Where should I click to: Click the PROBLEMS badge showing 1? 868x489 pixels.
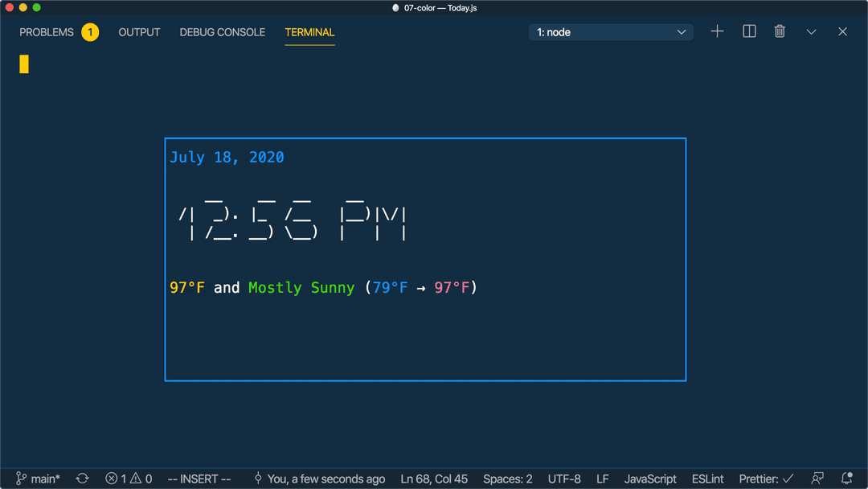(90, 32)
